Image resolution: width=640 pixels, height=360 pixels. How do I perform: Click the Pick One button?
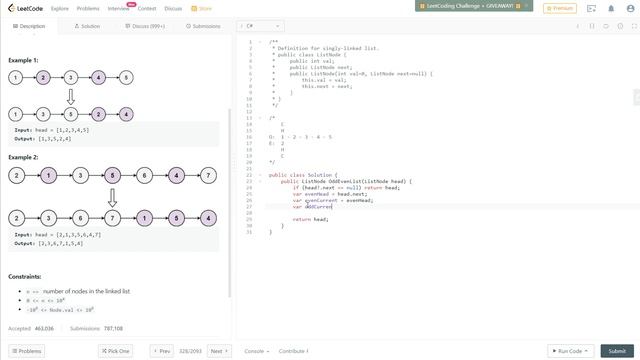coord(116,351)
